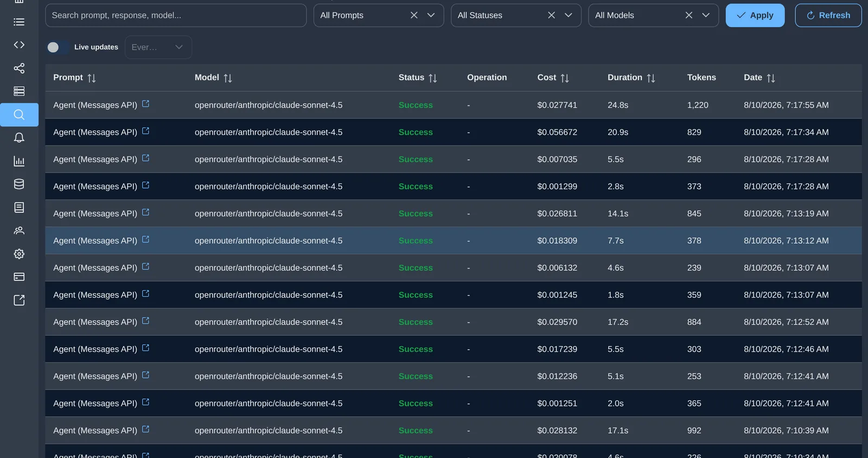Viewport: 868px width, 458px height.
Task: Click the 296 tokens cell
Action: coord(694,159)
